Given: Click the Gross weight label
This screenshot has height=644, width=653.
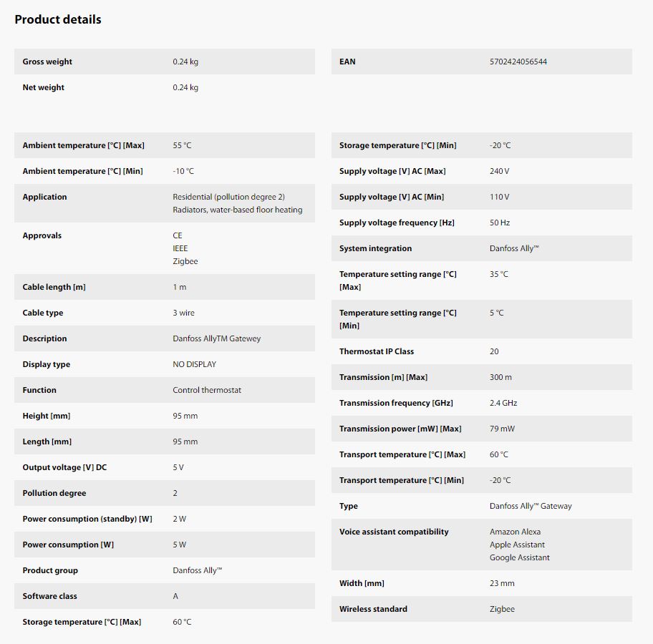Looking at the screenshot, I should coord(47,62).
